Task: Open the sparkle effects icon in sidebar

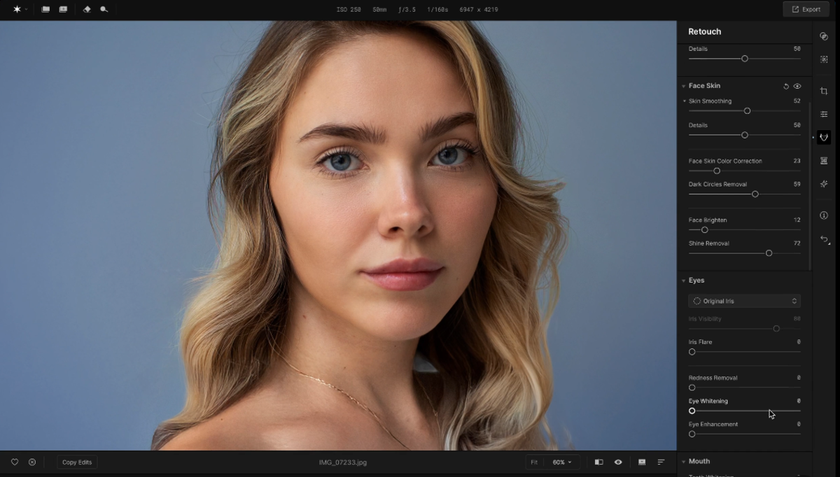Action: [824, 184]
